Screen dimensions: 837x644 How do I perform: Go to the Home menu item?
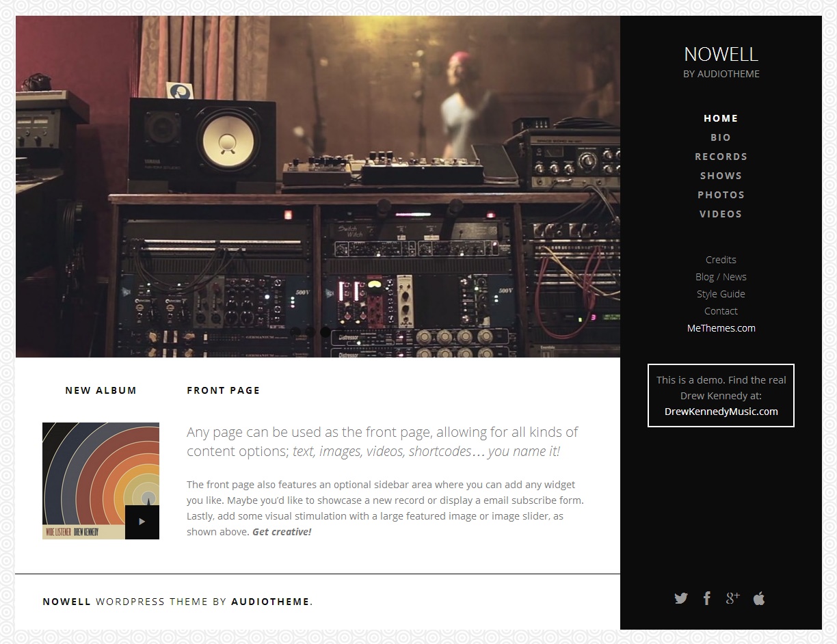pyautogui.click(x=721, y=118)
